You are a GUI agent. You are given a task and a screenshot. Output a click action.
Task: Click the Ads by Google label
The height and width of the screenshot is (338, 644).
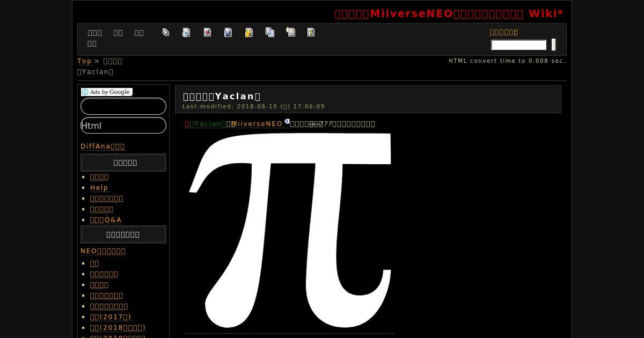107,92
